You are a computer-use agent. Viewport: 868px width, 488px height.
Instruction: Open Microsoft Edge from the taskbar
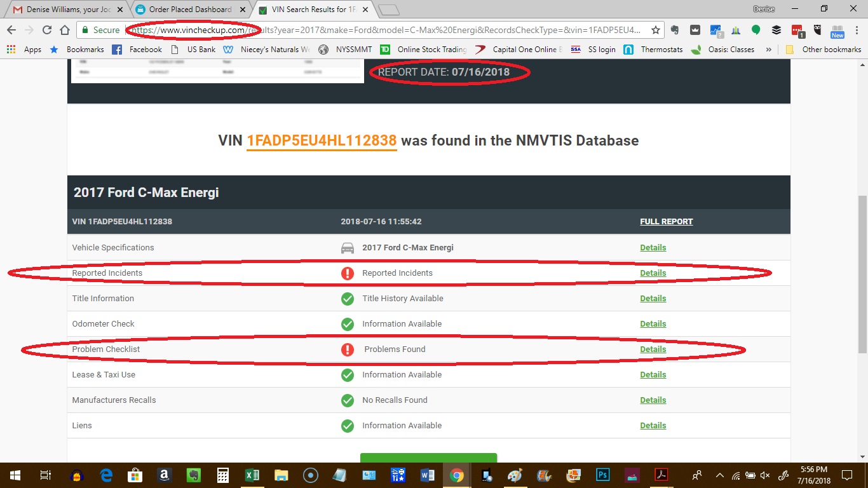[x=106, y=475]
